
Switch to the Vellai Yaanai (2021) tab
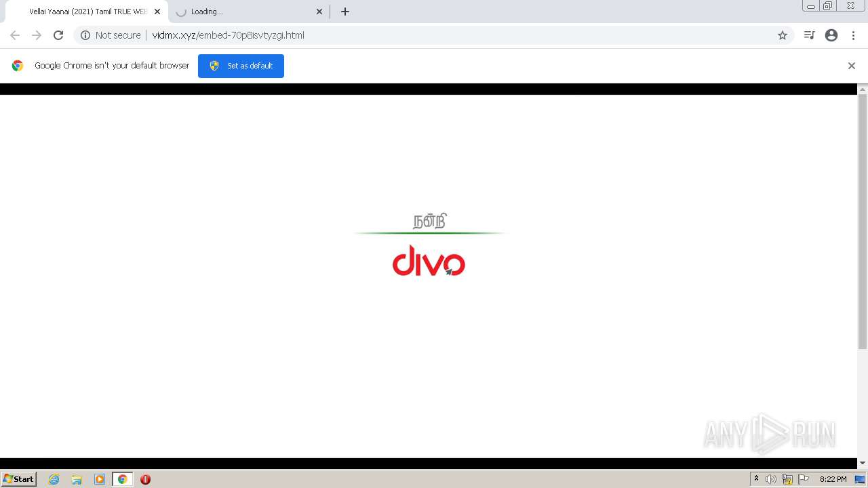coord(87,12)
